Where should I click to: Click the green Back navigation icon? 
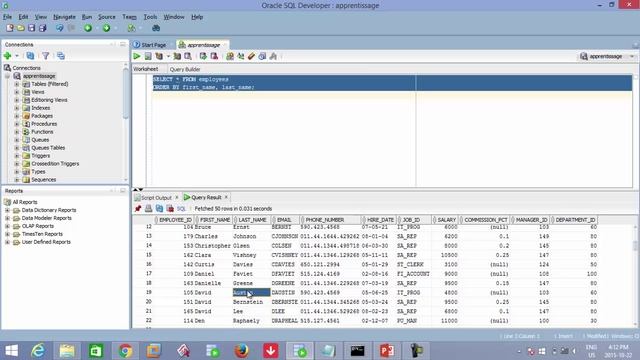point(88,28)
